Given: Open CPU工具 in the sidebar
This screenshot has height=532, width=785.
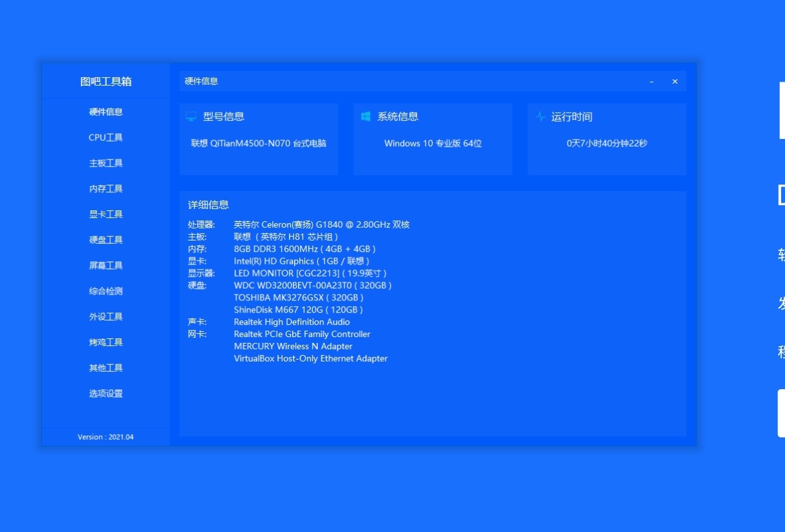Looking at the screenshot, I should click(106, 138).
